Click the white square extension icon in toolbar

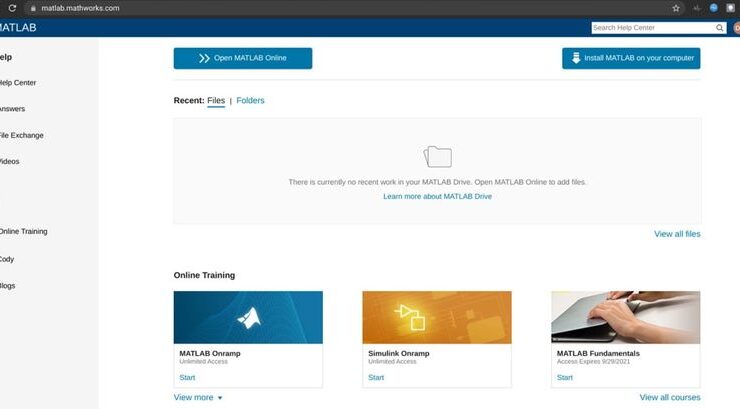pyautogui.click(x=731, y=8)
